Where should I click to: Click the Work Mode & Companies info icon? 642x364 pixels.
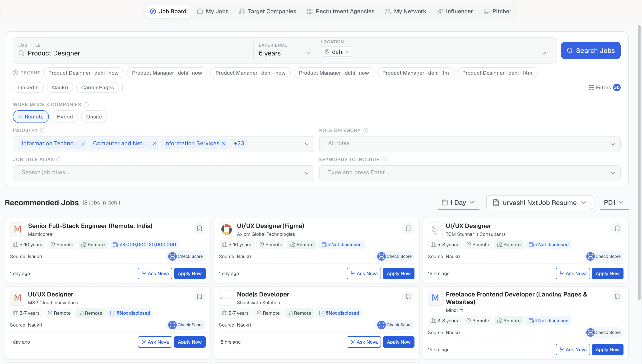[x=86, y=105]
